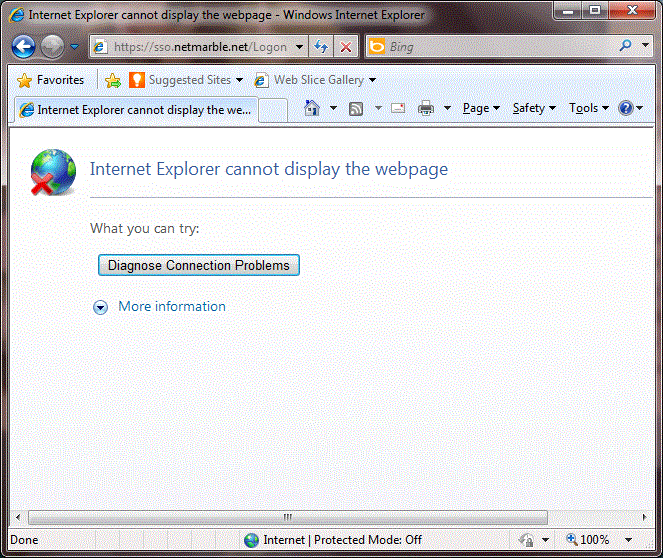Expand the Home button dropdown arrow
This screenshot has width=663, height=558.
pyautogui.click(x=334, y=108)
